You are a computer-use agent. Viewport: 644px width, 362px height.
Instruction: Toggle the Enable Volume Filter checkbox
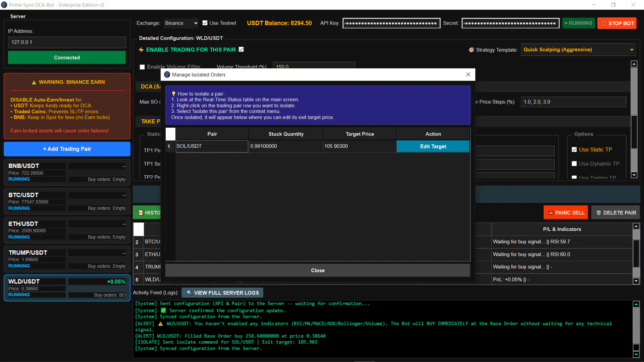[142, 67]
